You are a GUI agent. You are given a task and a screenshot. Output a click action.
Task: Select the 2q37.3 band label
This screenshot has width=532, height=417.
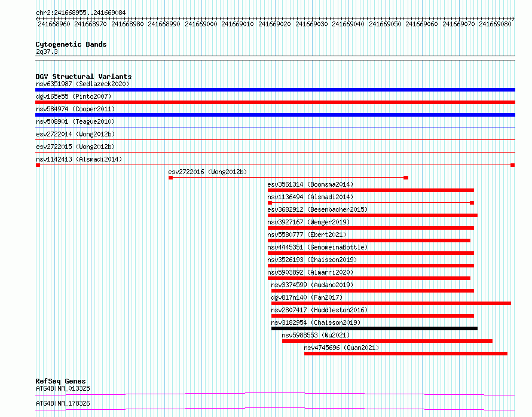click(x=47, y=51)
